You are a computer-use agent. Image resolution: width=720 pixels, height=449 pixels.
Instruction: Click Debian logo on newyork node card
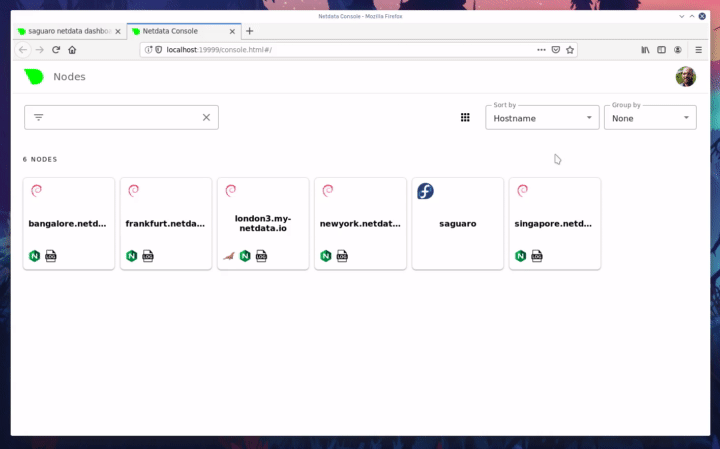(328, 190)
